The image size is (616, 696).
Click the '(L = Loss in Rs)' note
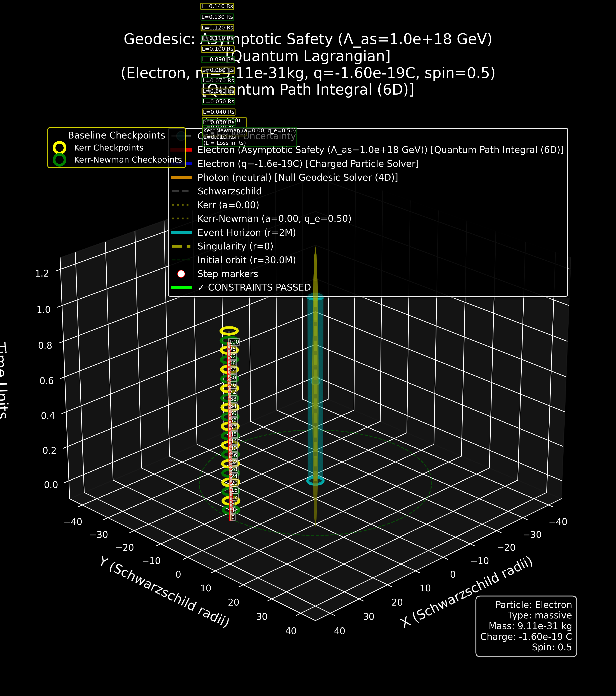pos(224,143)
